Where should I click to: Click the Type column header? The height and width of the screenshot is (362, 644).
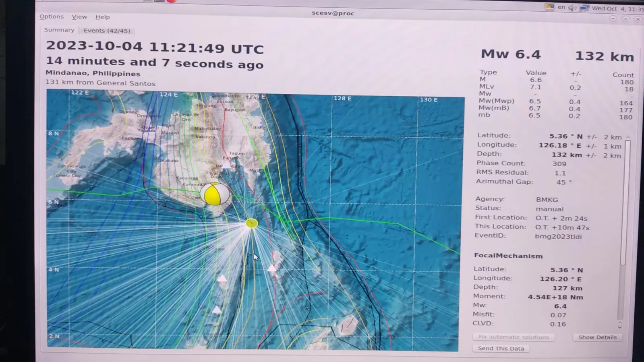click(488, 72)
